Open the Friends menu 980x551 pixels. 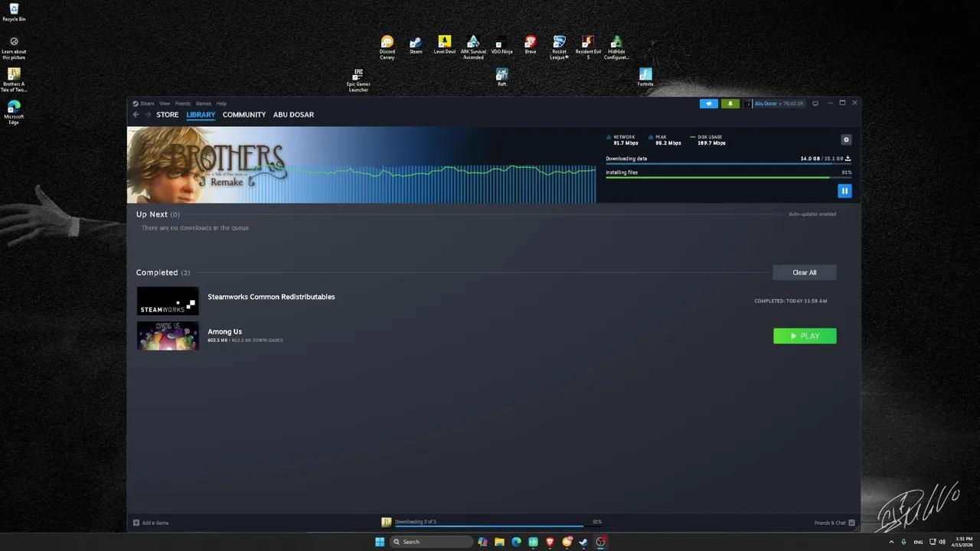point(183,103)
